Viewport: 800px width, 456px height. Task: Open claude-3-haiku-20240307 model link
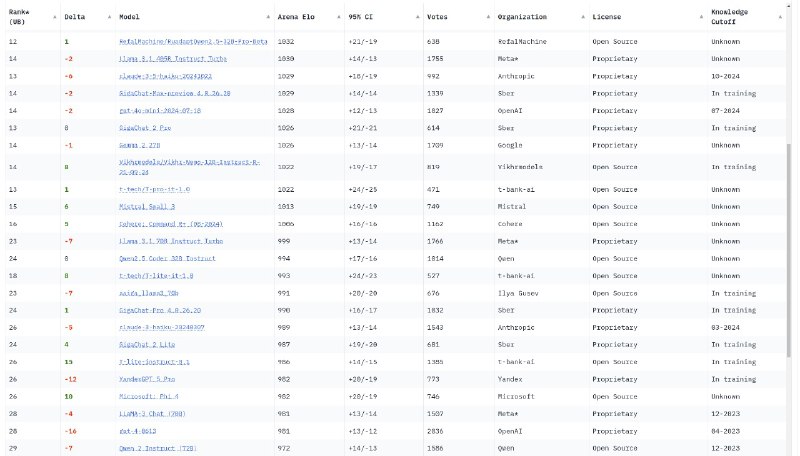tap(162, 327)
